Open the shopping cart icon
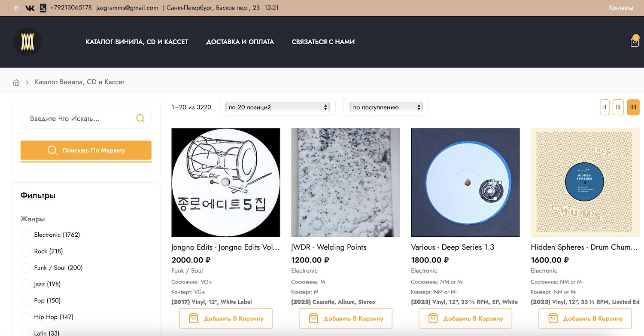644x336 pixels. [x=634, y=42]
